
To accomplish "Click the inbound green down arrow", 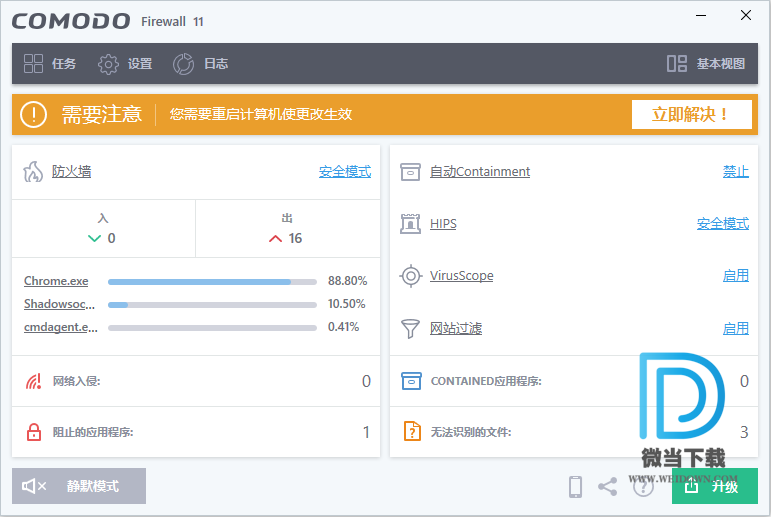I will click(x=94, y=239).
